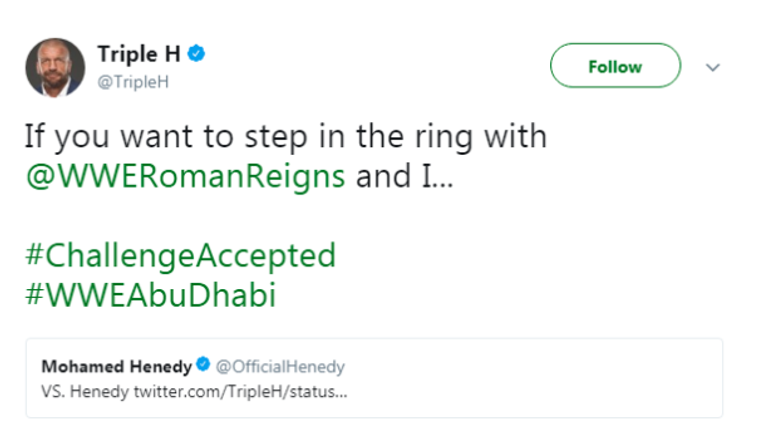Click the word "Follow" on the green-outlined button

615,67
